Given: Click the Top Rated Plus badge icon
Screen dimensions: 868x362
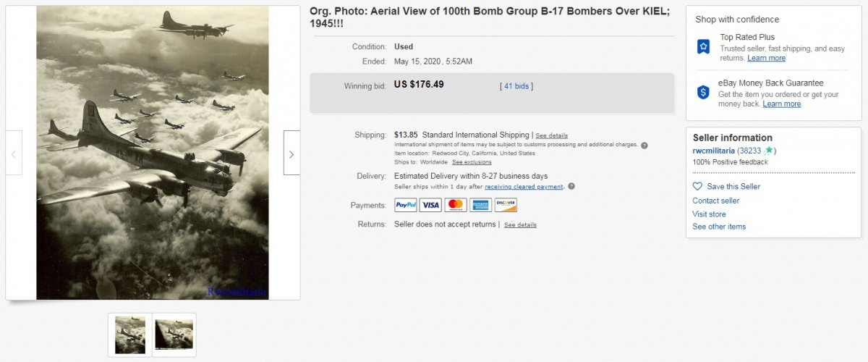Looking at the screenshot, I should click(703, 47).
